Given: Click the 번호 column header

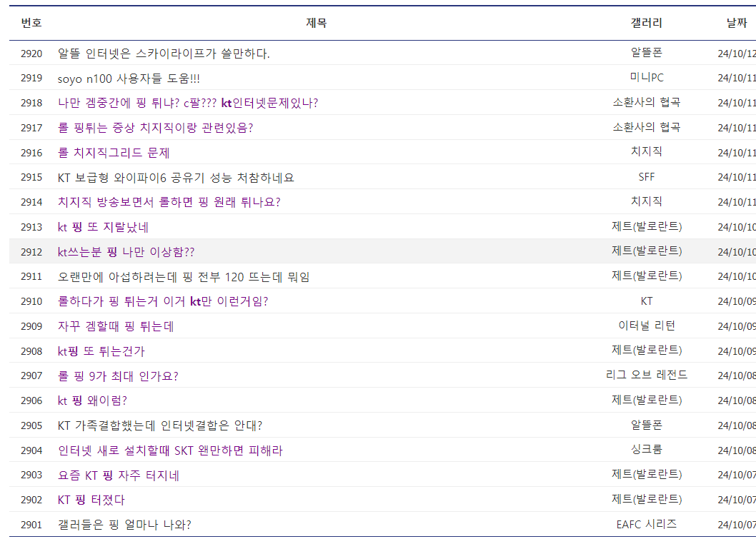Looking at the screenshot, I should pyautogui.click(x=31, y=23).
